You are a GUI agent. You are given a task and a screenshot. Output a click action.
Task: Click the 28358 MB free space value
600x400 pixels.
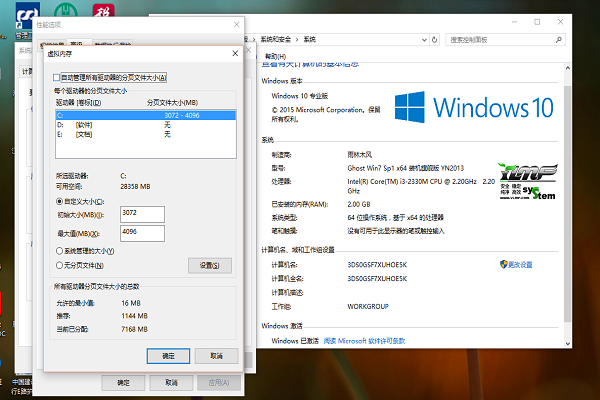pyautogui.click(x=135, y=186)
